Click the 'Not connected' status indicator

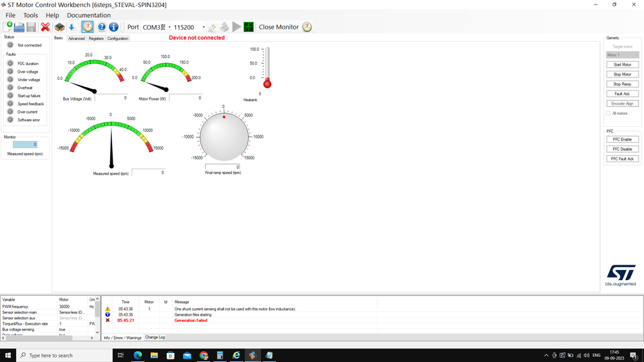tap(10, 45)
